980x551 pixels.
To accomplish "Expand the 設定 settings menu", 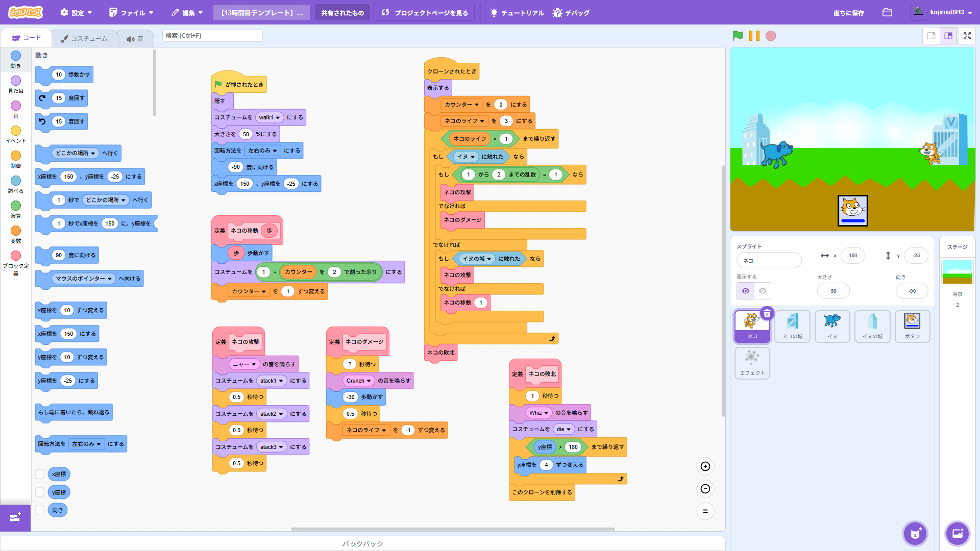I will [x=77, y=13].
